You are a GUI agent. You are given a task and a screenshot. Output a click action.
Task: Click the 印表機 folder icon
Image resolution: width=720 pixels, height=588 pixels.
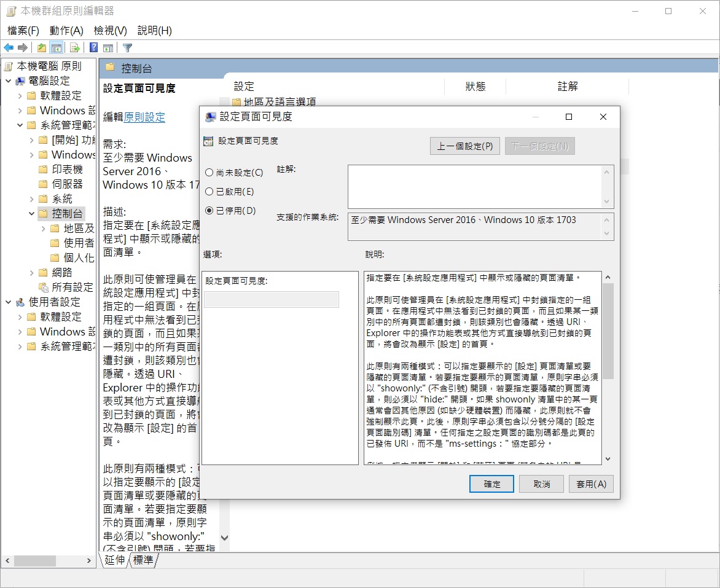coord(43,170)
